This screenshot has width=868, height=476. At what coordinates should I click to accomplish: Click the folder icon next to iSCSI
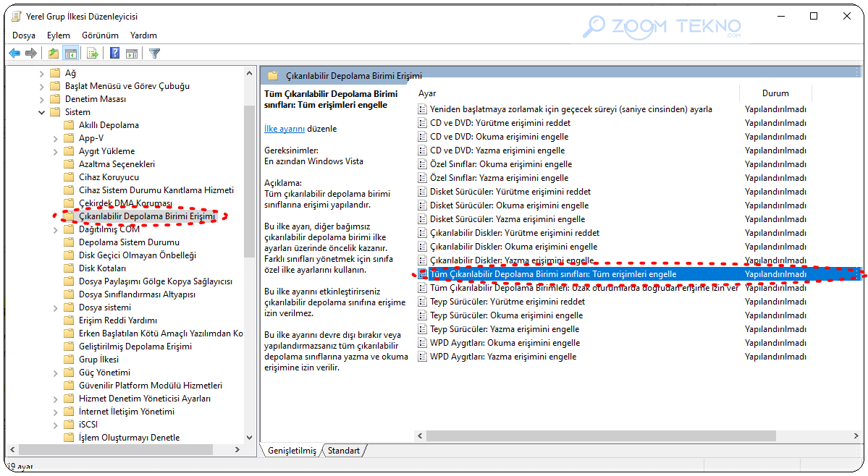[x=69, y=425]
